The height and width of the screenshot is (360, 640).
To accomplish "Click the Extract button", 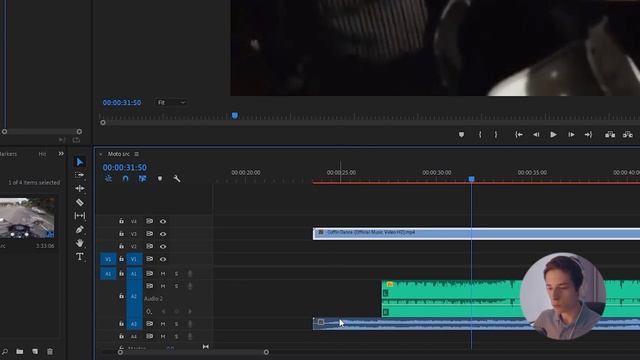I will point(628,134).
